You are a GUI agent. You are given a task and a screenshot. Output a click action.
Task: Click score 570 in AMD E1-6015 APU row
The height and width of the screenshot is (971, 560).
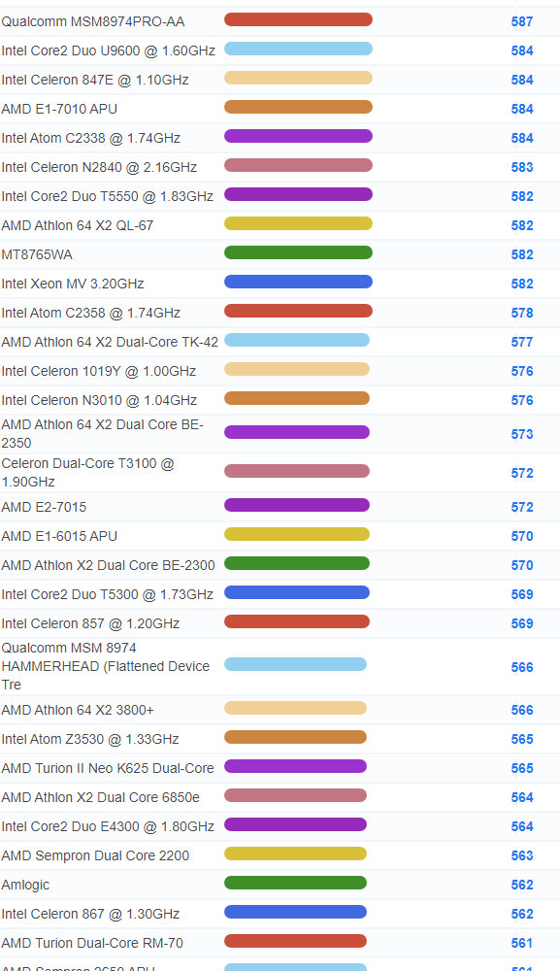tap(522, 536)
